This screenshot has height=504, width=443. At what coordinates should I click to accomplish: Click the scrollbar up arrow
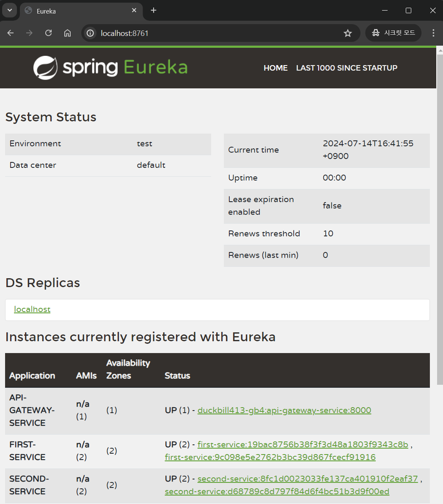(x=440, y=50)
